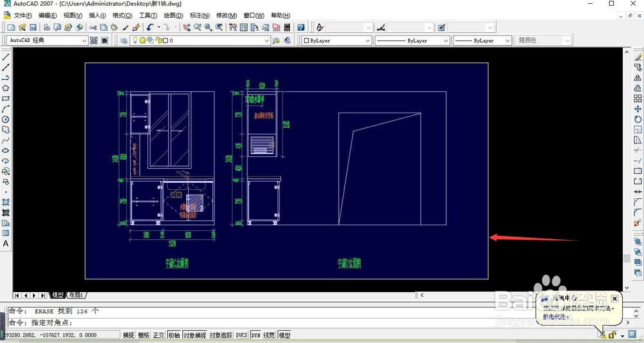Select the Pan realtime hand tool
This screenshot has height=343, width=644.
187,28
